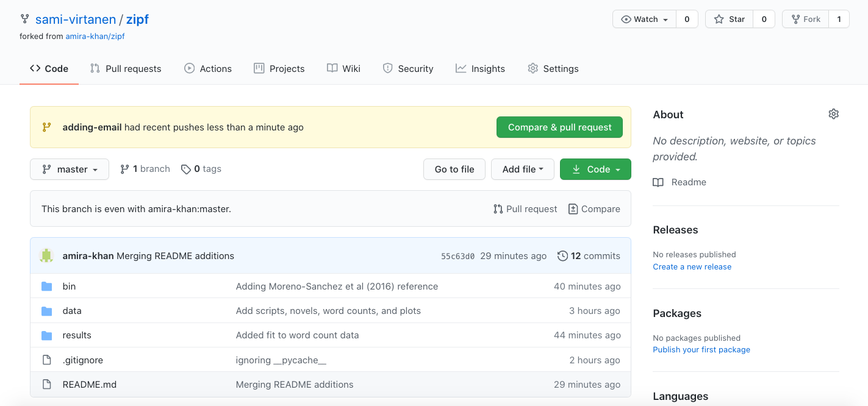The height and width of the screenshot is (406, 868).
Task: Click the book icon beside Readme
Action: pyautogui.click(x=658, y=182)
